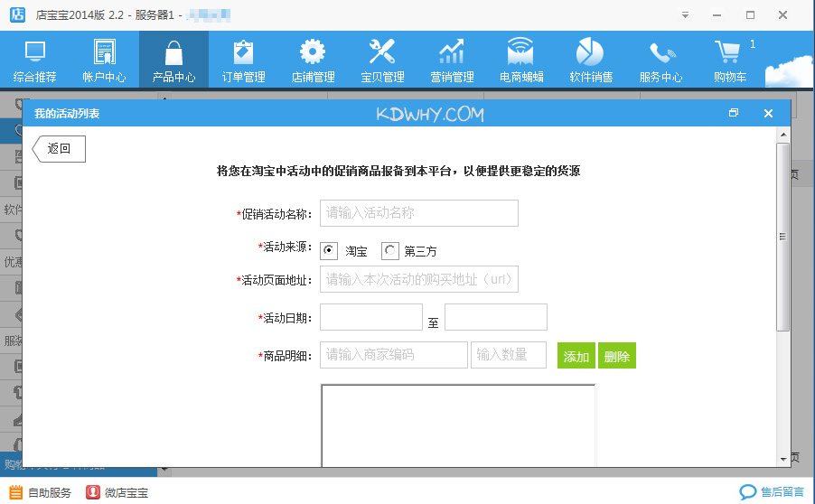Select 第三方 as activity source

(390, 251)
